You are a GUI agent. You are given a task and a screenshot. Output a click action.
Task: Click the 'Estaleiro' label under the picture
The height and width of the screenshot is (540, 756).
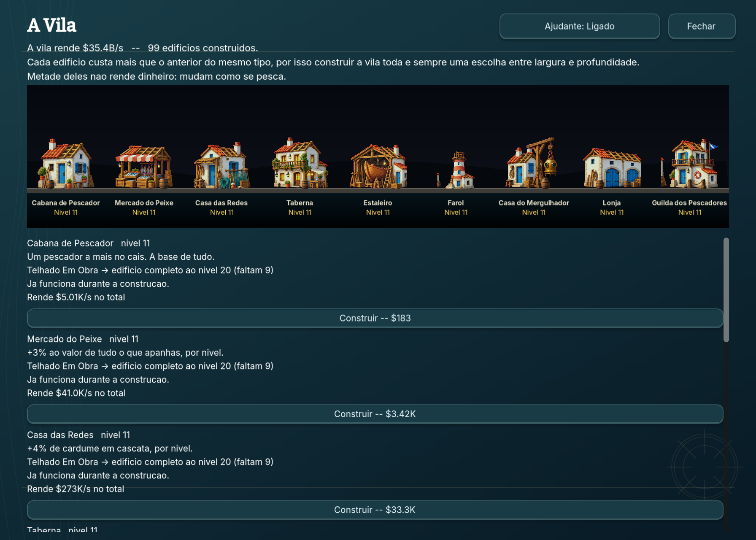(378, 203)
